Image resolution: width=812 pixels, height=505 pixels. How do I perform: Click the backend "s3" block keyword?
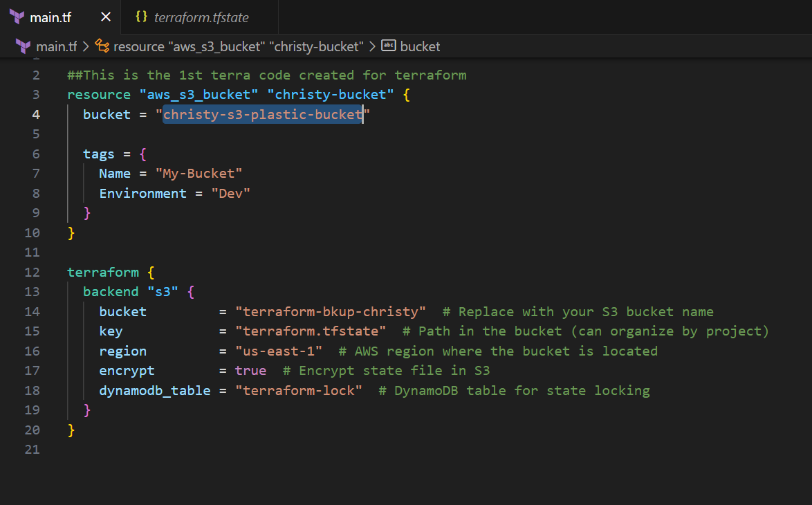coord(111,292)
